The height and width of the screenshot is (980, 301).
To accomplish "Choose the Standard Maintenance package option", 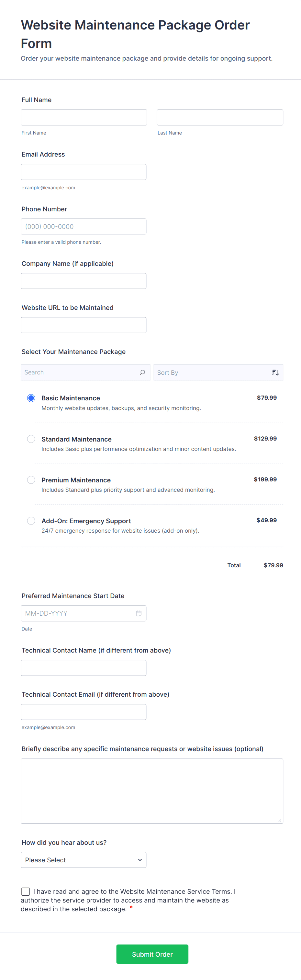I will tap(31, 439).
